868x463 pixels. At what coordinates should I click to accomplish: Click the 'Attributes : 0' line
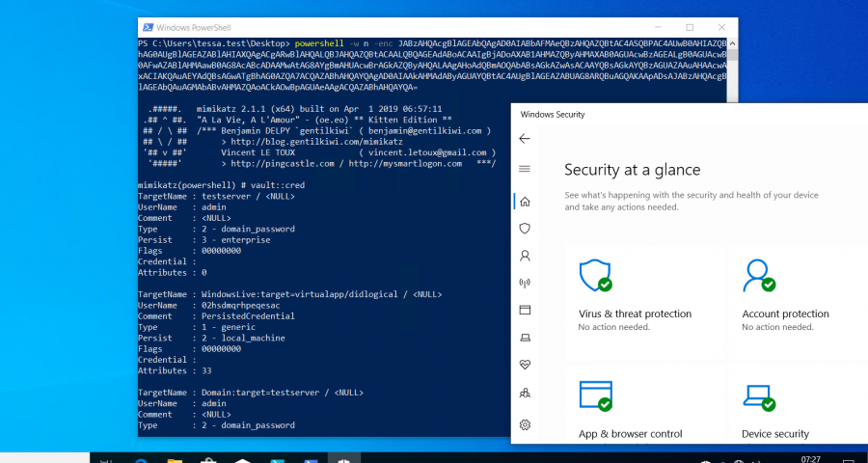pyautogui.click(x=173, y=273)
